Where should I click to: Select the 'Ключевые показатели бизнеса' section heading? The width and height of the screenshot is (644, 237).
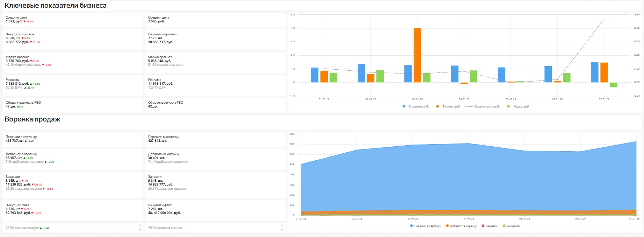(x=56, y=6)
